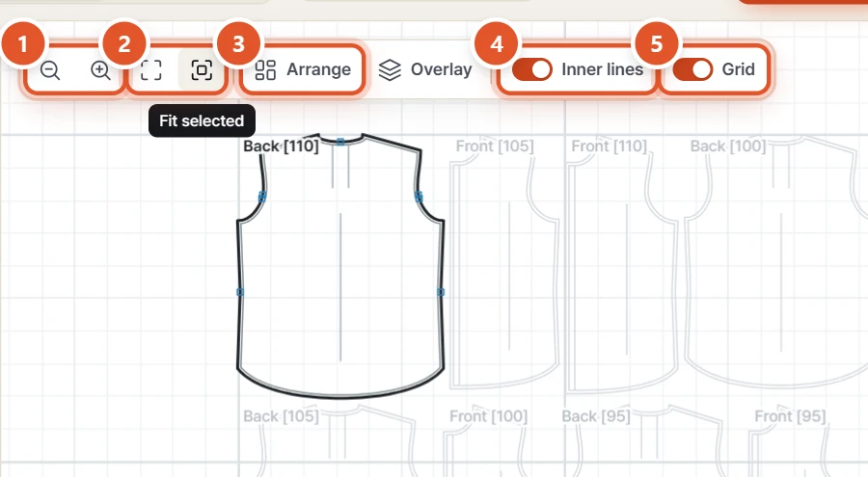Image resolution: width=868 pixels, height=477 pixels.
Task: Select the Back [105] pattern label
Action: (x=282, y=416)
